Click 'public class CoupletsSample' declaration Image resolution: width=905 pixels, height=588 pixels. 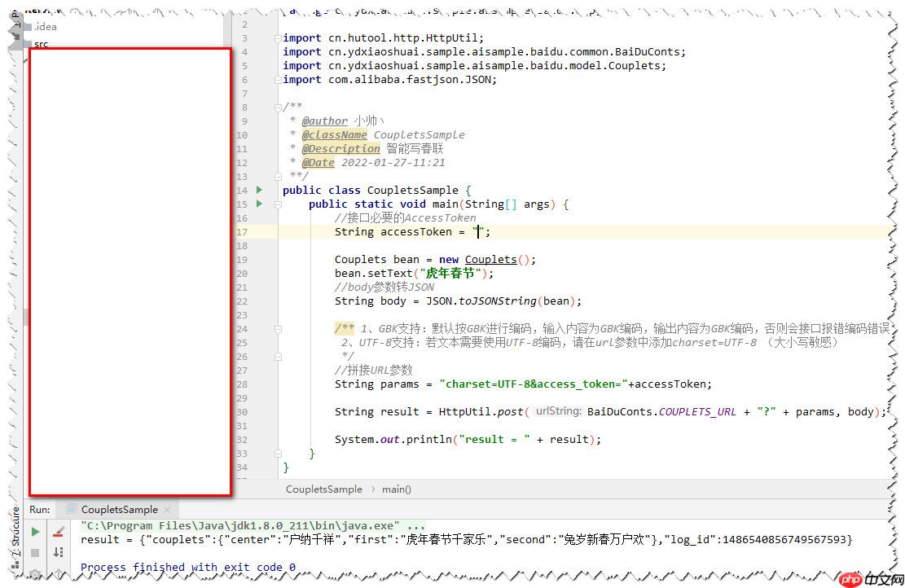(x=371, y=191)
